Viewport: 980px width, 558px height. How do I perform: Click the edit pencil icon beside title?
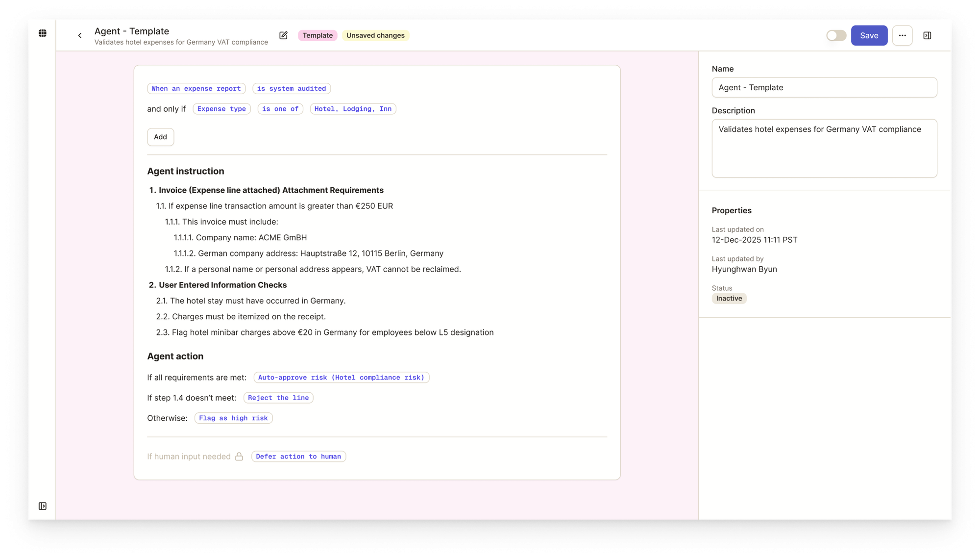click(283, 35)
